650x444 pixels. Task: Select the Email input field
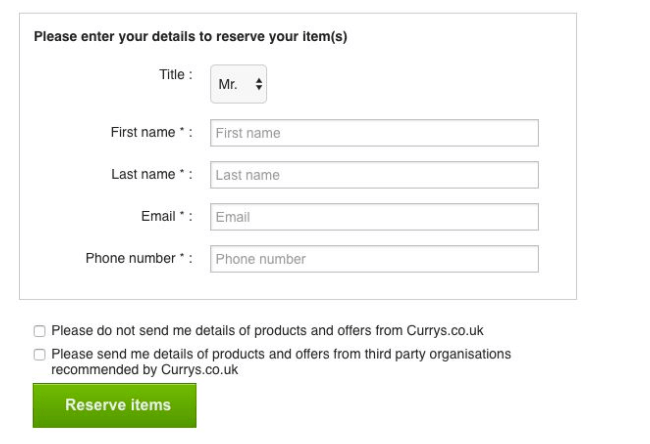click(x=374, y=217)
